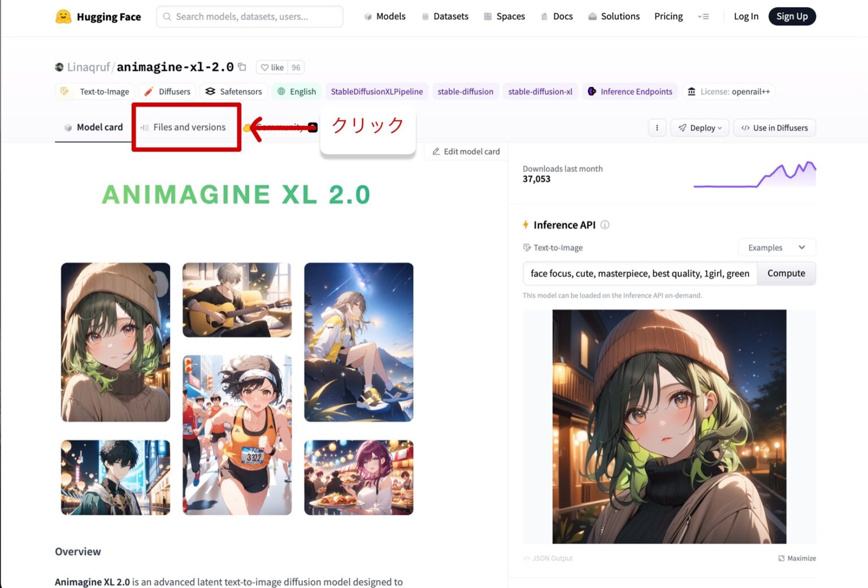Image resolution: width=868 pixels, height=588 pixels.
Task: Switch to the Files and versions tab
Action: tap(189, 127)
